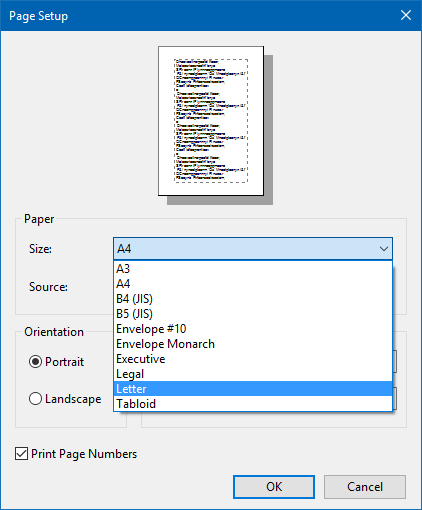Select A3 paper size from list
422x510 pixels.
point(253,269)
